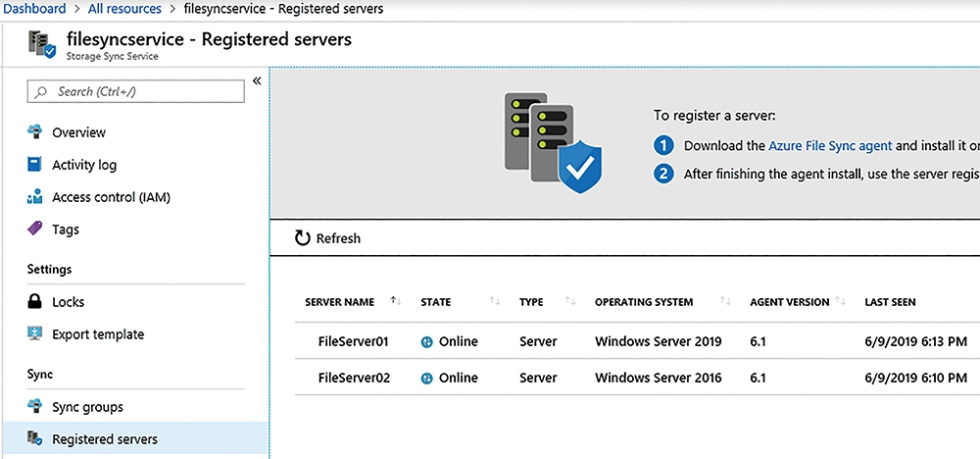
Task: Open the Azure File Sync agent link
Action: pyautogui.click(x=831, y=146)
